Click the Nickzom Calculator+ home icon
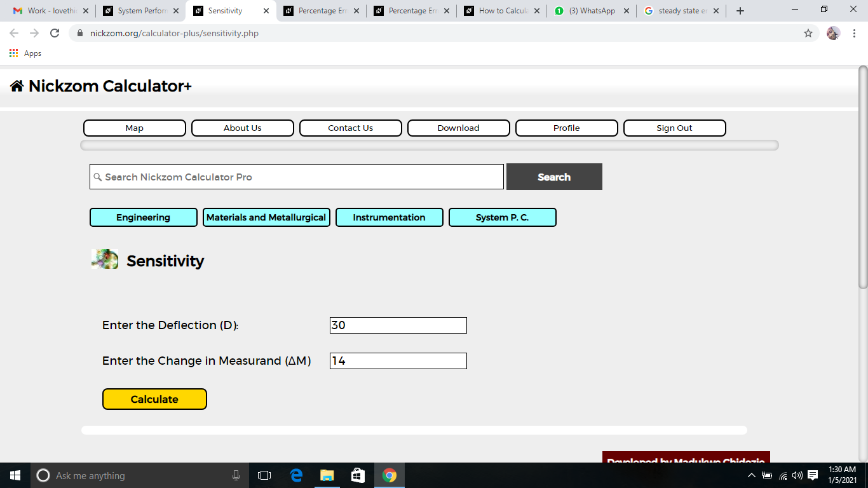Screen dimensions: 868x488 click(x=17, y=86)
